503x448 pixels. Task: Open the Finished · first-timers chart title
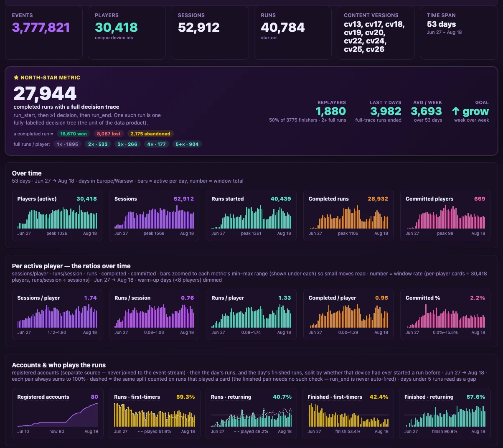tap(335, 397)
